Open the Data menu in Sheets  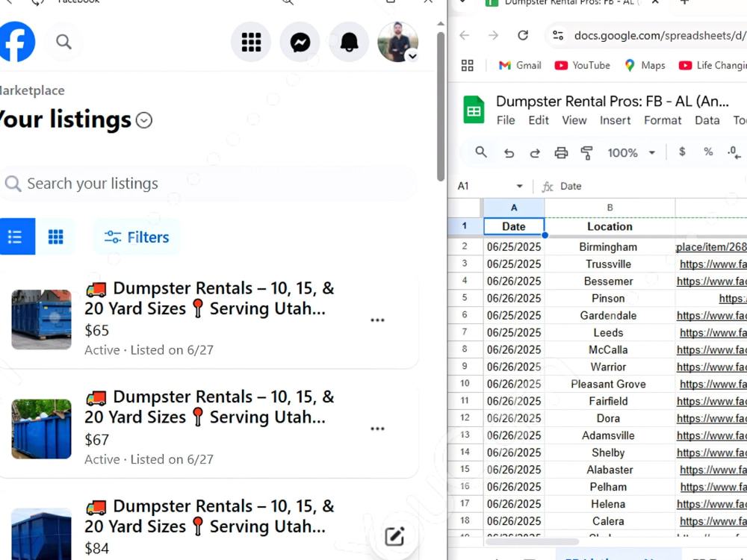(707, 120)
